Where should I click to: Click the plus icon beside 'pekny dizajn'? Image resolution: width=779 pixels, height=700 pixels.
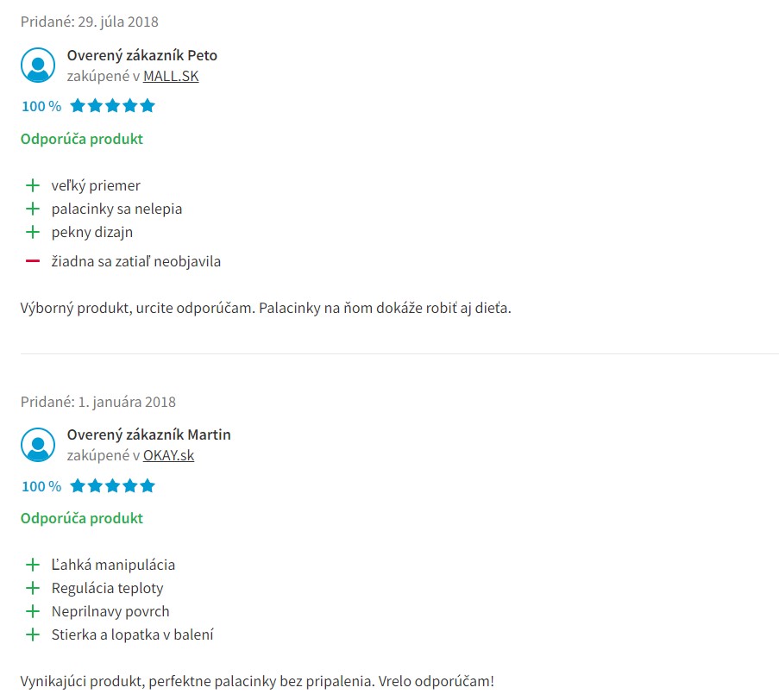(x=33, y=232)
